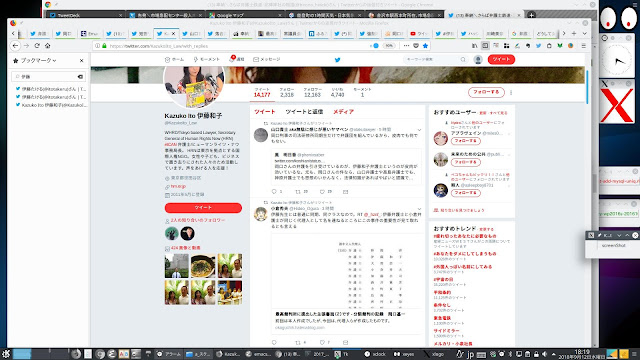Image resolution: width=640 pixels, height=360 pixels.
Task: Clear the bookmarks search field
Action: (x=80, y=76)
